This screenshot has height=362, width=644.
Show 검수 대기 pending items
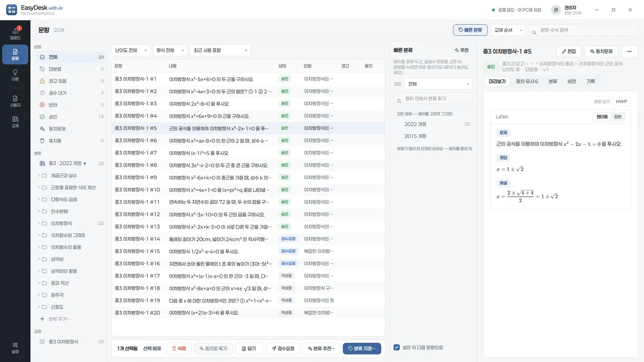click(x=71, y=93)
